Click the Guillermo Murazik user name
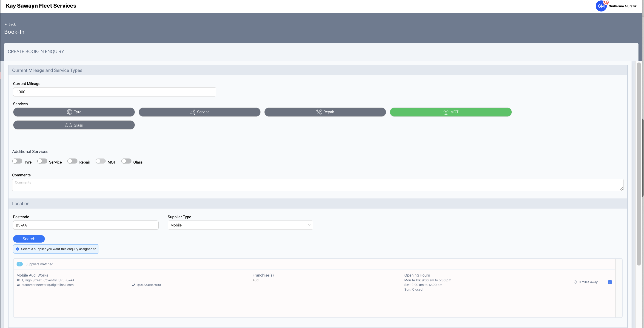644x328 pixels. [622, 6]
